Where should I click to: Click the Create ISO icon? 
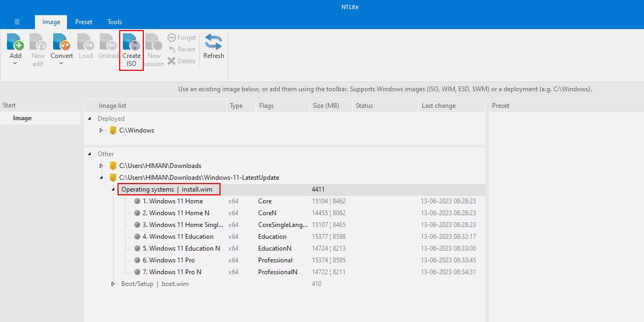131,42
